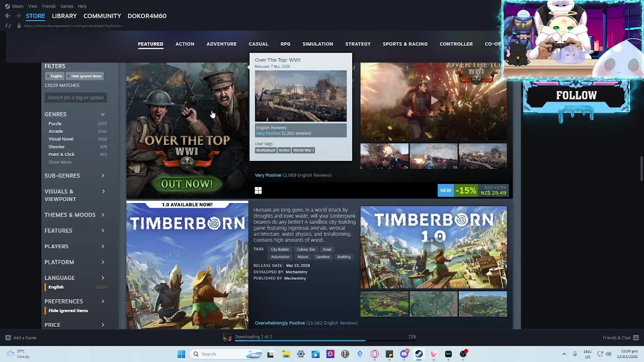The width and height of the screenshot is (644, 362).
Task: Show more genres in the filter list
Action: coord(60,162)
